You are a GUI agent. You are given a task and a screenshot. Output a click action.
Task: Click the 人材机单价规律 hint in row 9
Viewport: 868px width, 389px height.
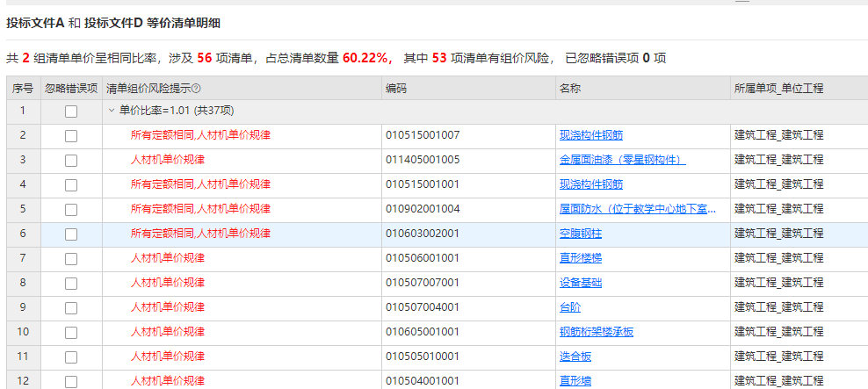[x=168, y=307]
